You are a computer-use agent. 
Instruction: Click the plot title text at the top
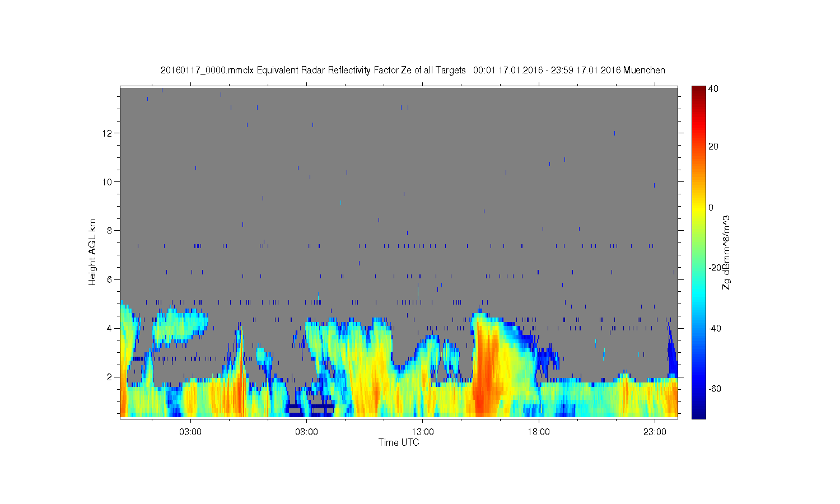point(413,70)
